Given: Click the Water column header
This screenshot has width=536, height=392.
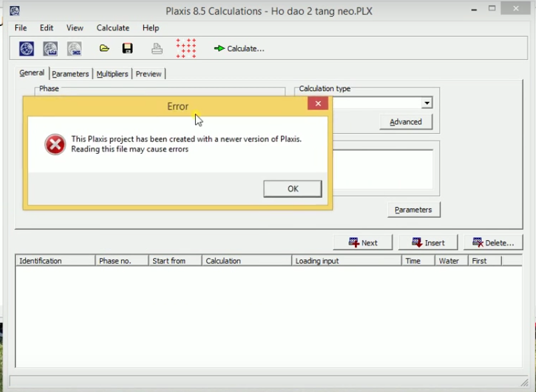Looking at the screenshot, I should (451, 261).
